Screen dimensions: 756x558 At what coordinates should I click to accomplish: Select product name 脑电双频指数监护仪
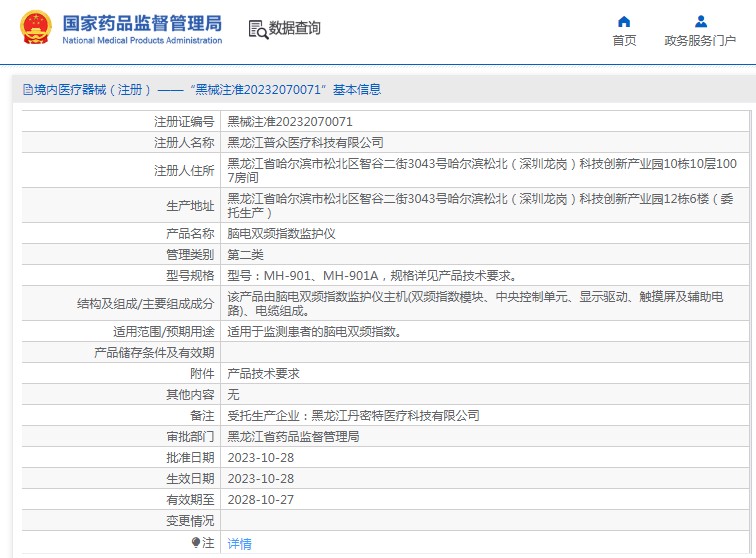tap(281, 234)
